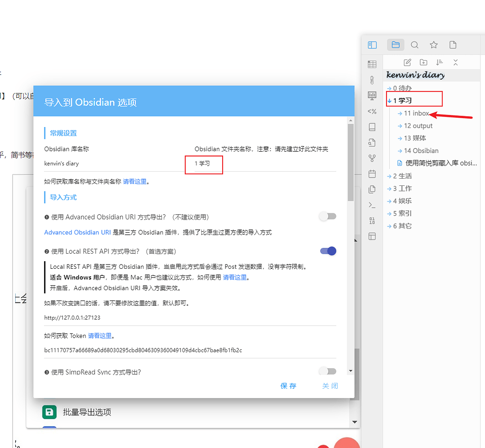The width and height of the screenshot is (485, 448).
Task: Change sort order in file explorer
Action: pos(439,63)
